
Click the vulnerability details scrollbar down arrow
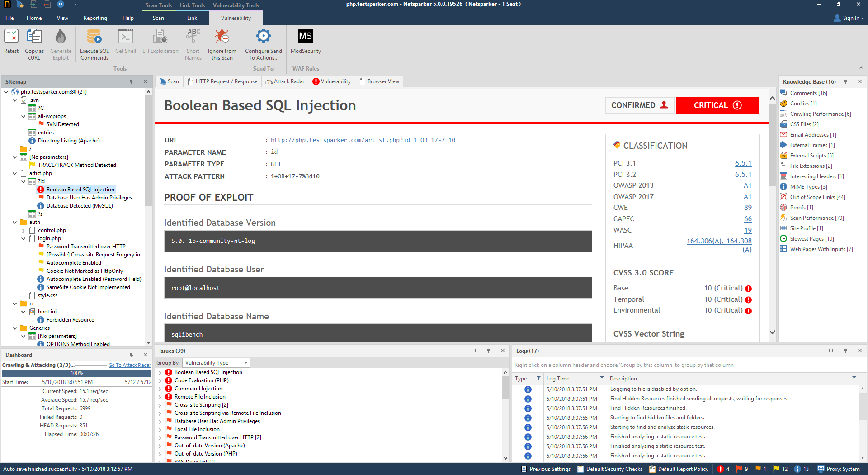773,332
